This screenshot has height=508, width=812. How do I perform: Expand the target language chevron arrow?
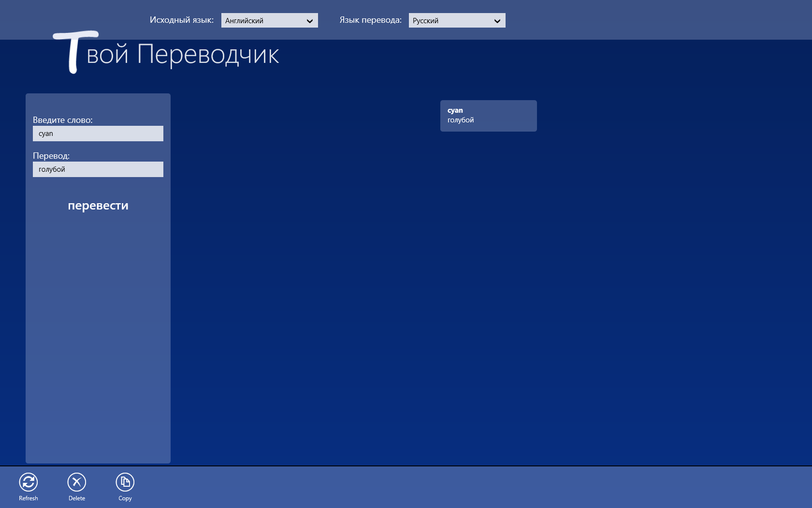coord(497,21)
